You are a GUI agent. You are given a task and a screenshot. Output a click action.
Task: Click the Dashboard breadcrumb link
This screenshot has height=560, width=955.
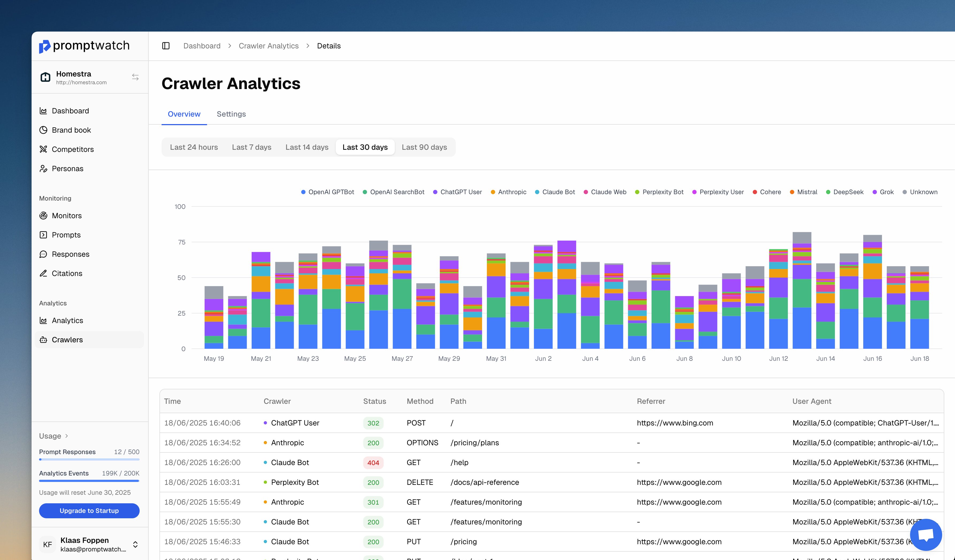[202, 46]
